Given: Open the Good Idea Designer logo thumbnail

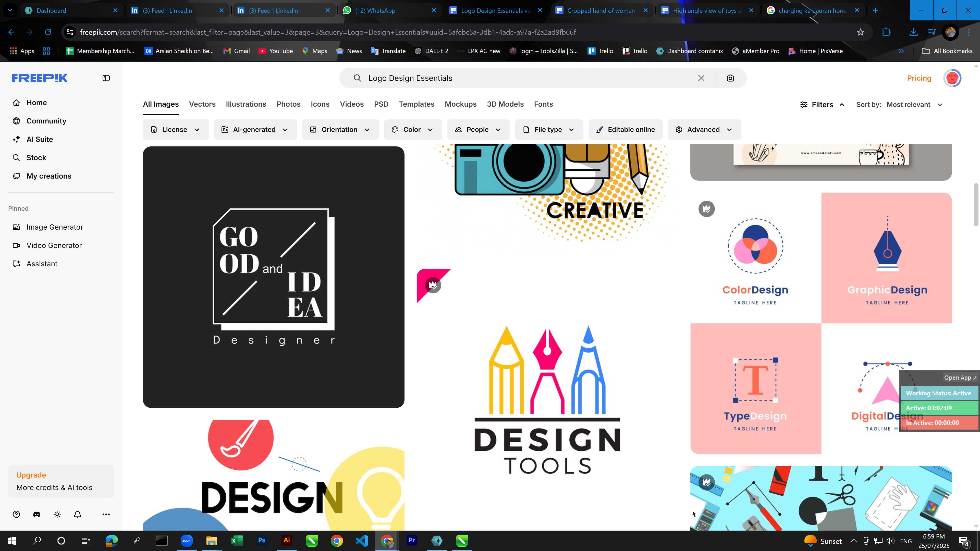Looking at the screenshot, I should [274, 277].
